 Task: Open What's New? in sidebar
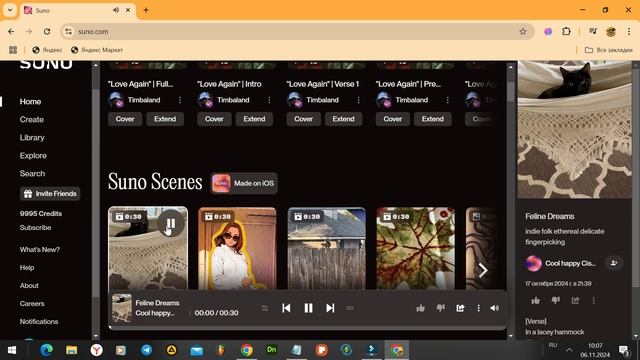(40, 249)
